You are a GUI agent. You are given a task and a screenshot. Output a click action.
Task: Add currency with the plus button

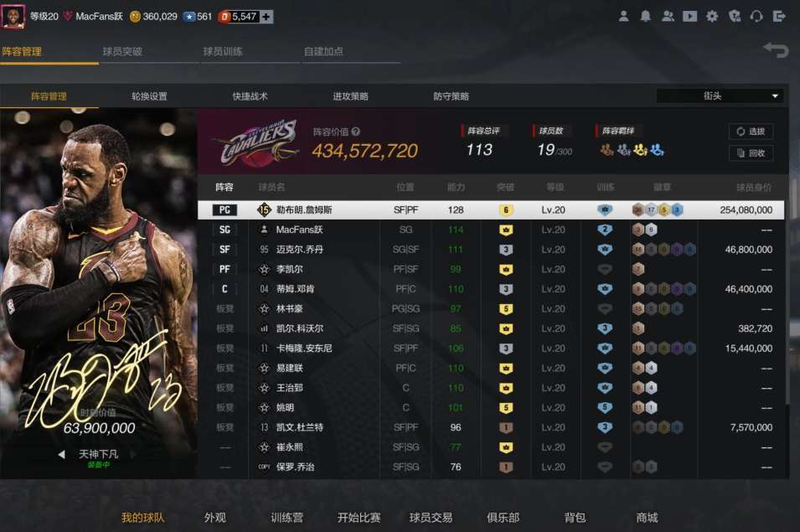[x=266, y=17]
